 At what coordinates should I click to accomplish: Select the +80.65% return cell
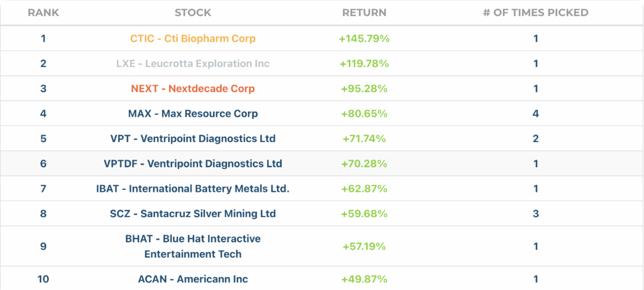(x=364, y=114)
